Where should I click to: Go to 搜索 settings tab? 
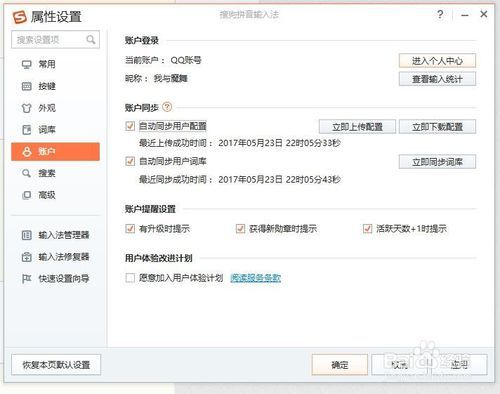(55, 173)
